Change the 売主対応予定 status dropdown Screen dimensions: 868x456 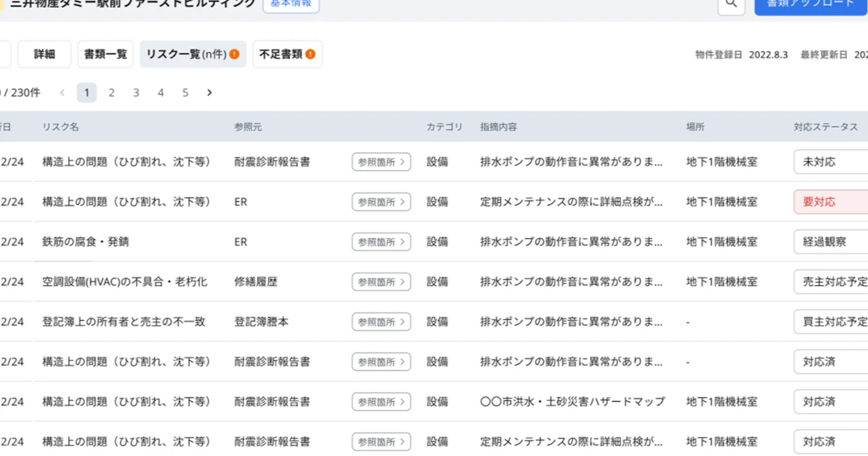pyautogui.click(x=832, y=282)
